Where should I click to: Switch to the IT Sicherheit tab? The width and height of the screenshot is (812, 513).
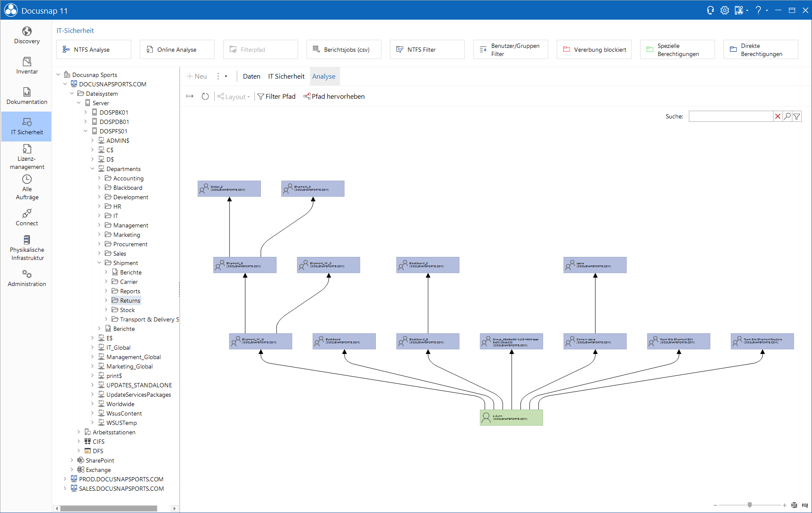point(286,77)
